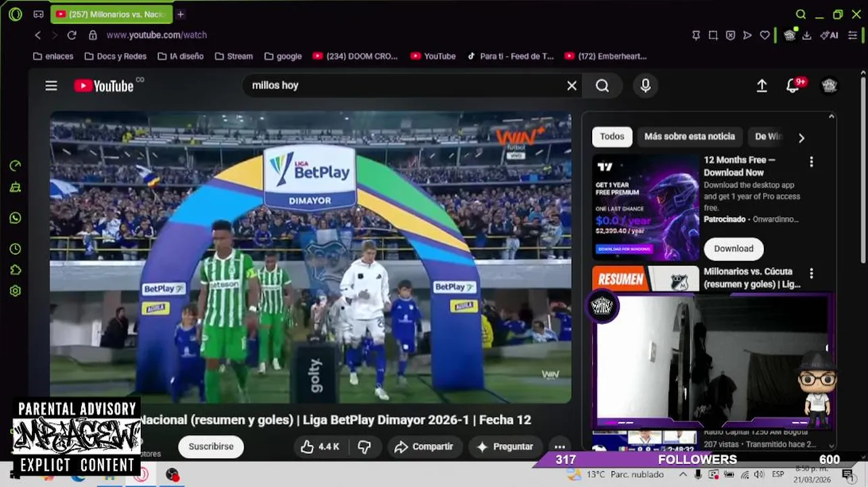
Task: Open the YouTube hamburger guide menu
Action: click(x=51, y=86)
